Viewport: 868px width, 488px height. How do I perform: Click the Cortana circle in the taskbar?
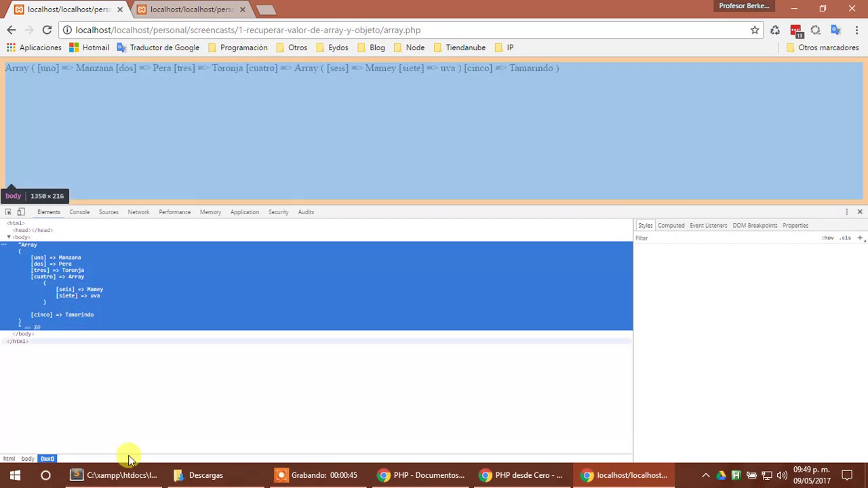coord(45,475)
